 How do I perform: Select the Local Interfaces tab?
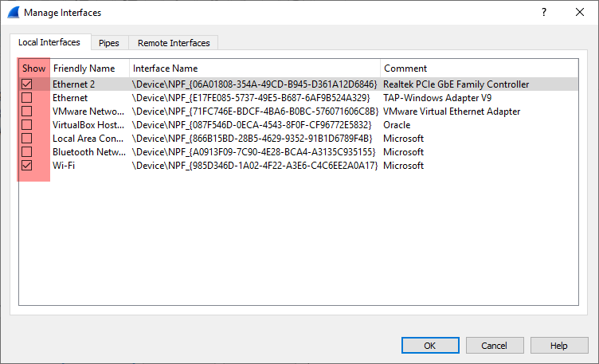pos(49,42)
